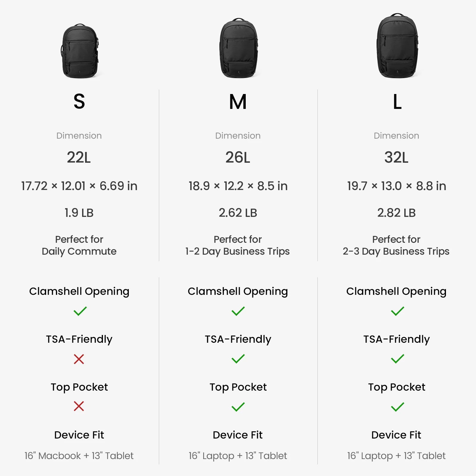Viewport: 476px width, 476px height.
Task: Click the green checkmark under L TSA-Friendly
Action: [x=397, y=359]
